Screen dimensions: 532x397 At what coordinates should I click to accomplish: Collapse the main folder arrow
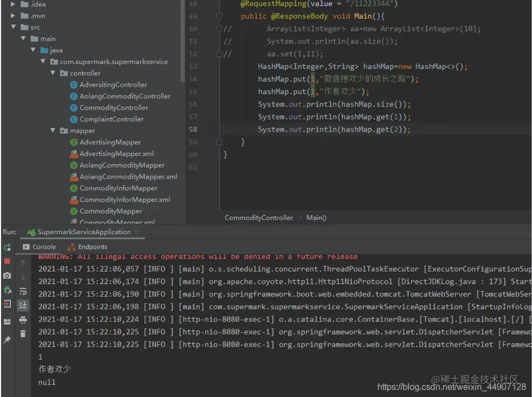[x=23, y=38]
